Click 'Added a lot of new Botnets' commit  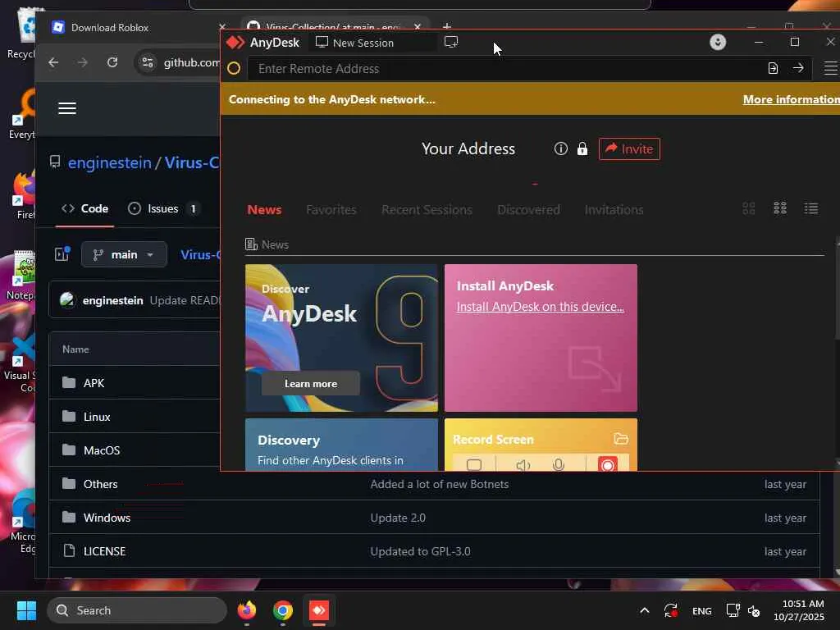[x=440, y=484]
